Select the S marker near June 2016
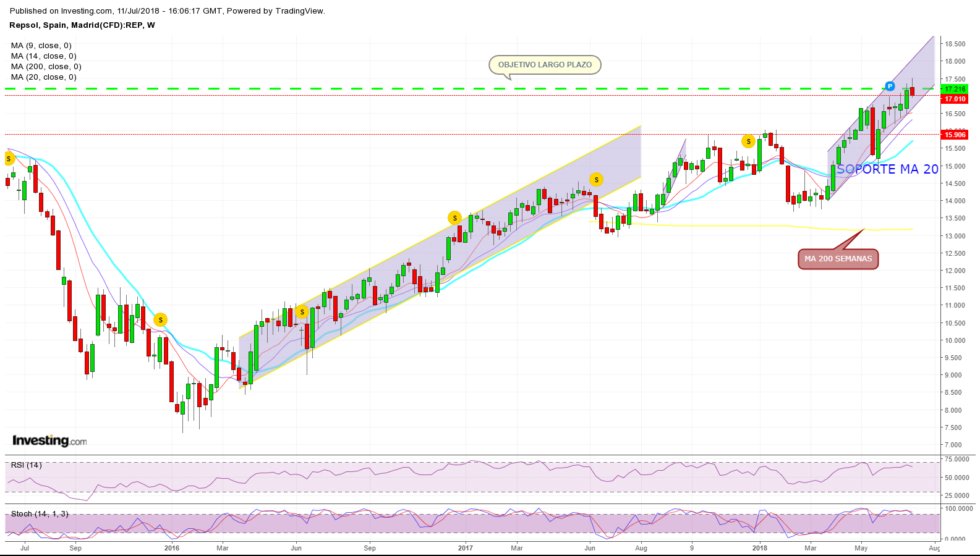Screen dimensions: 980x556 302,311
